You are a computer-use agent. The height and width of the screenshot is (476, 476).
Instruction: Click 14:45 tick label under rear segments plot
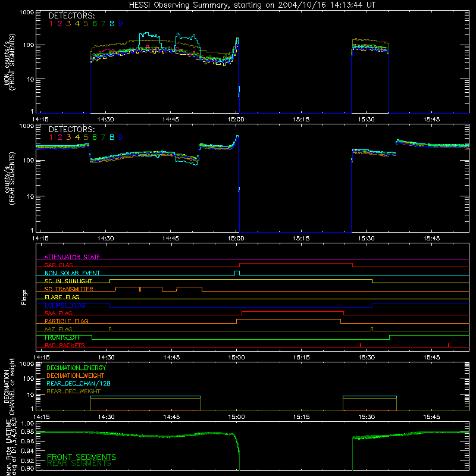(171, 239)
